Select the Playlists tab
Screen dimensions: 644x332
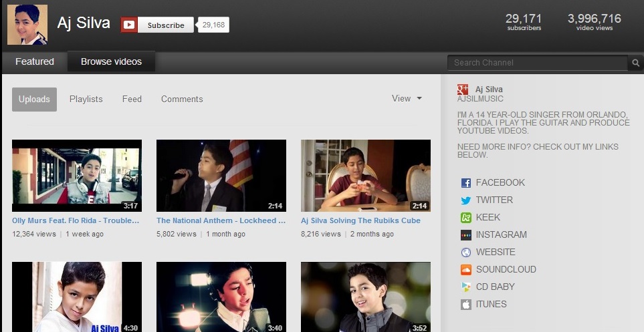pos(86,99)
